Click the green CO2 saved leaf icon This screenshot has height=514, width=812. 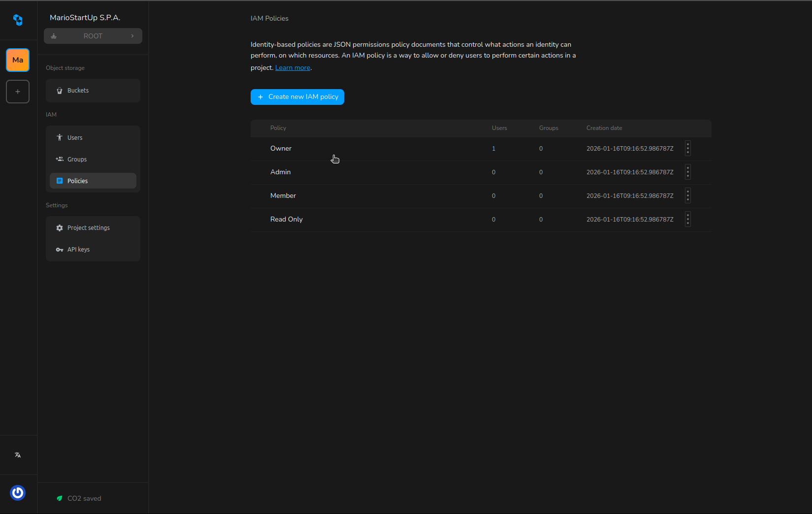60,498
